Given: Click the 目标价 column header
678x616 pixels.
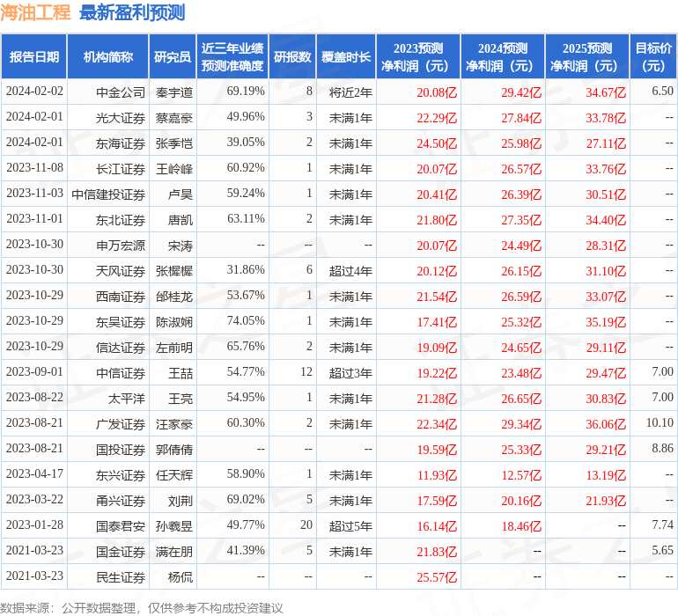Looking at the screenshot, I should [653, 56].
